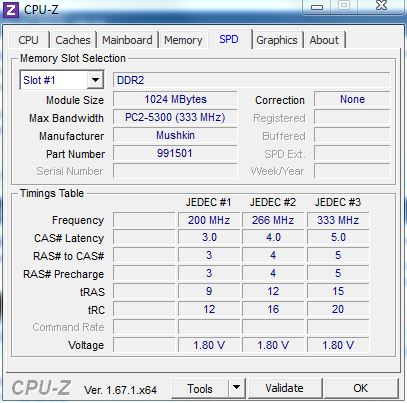Viewport: 407px width, 403px height.
Task: Click the CPU-Z app icon in title bar
Action: click(10, 10)
